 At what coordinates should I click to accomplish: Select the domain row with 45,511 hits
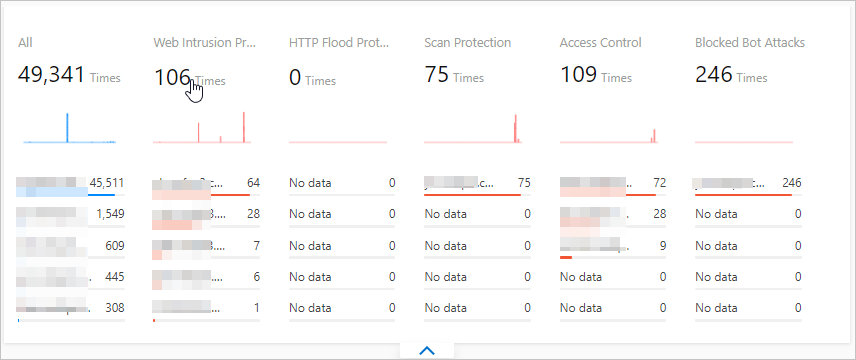coord(71,185)
